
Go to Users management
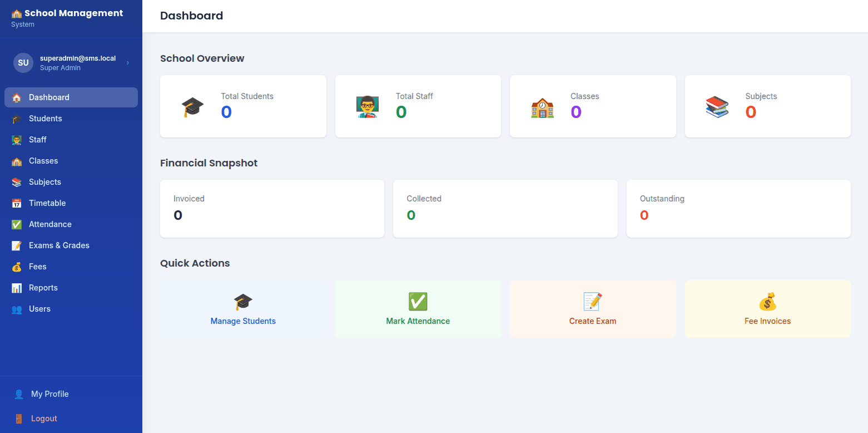pyautogui.click(x=71, y=309)
